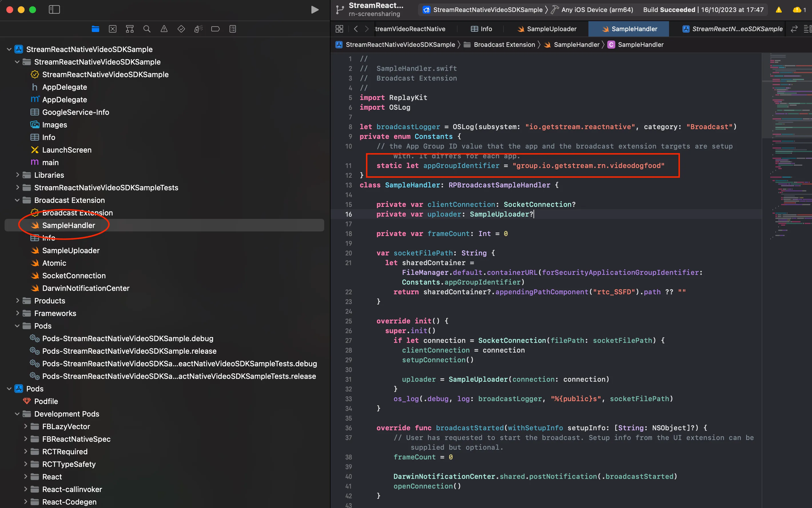Image resolution: width=812 pixels, height=508 pixels.
Task: Select the filter/search icon in navigator
Action: pos(147,28)
